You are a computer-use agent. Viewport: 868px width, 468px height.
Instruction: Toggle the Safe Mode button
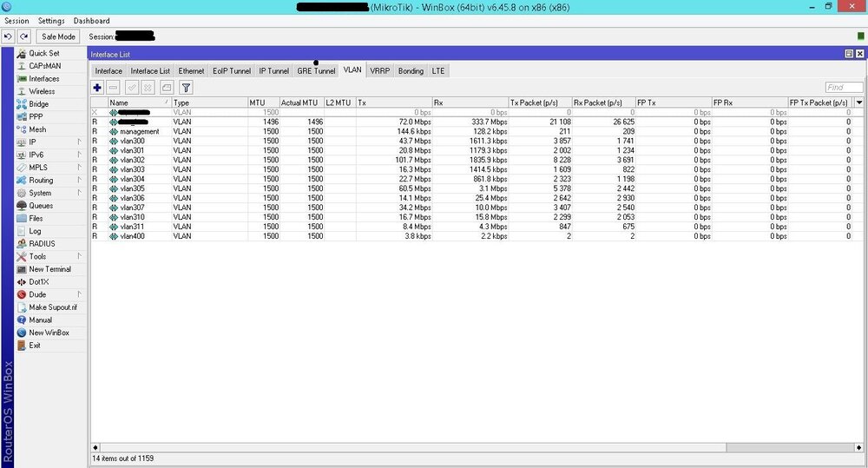click(x=59, y=36)
